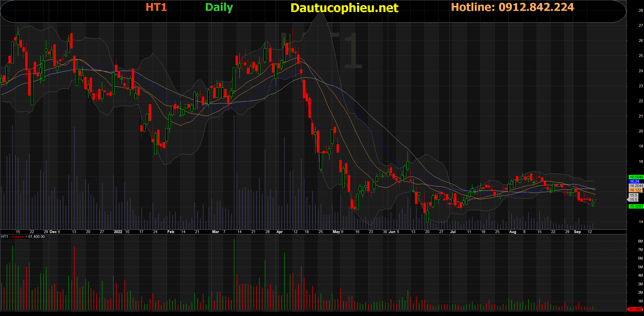The width and height of the screenshot is (644, 316).
Task: Click the 28 price scale label
Action: coord(641,10)
